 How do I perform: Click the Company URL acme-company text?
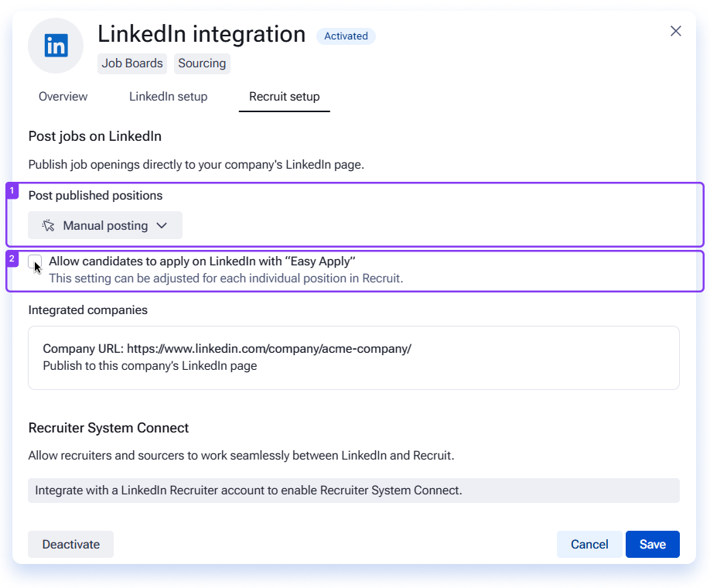tap(227, 349)
